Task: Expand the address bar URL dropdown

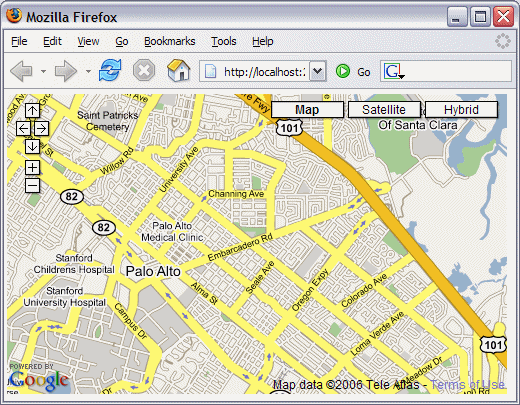Action: (x=318, y=71)
